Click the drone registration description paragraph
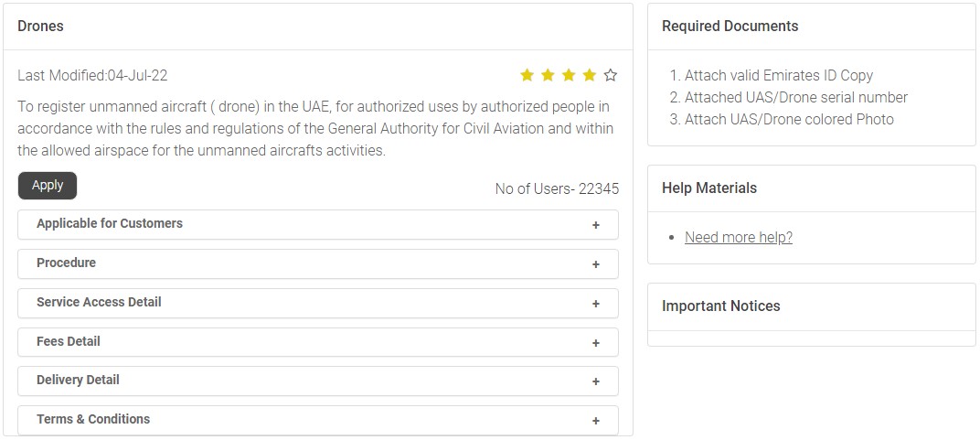Viewport: 980px width, 440px height. pos(315,129)
